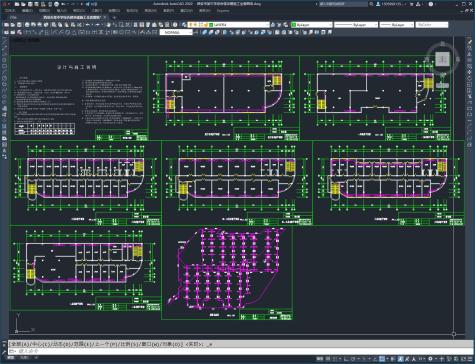475x364 pixels.
Task: Open the first menu (File) in menu bar
Action: click(9, 11)
